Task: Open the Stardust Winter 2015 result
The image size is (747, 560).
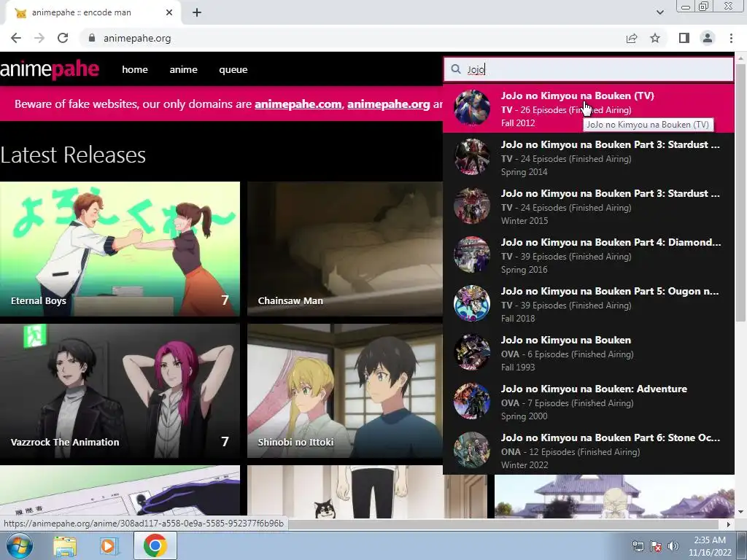Action: pyautogui.click(x=589, y=206)
